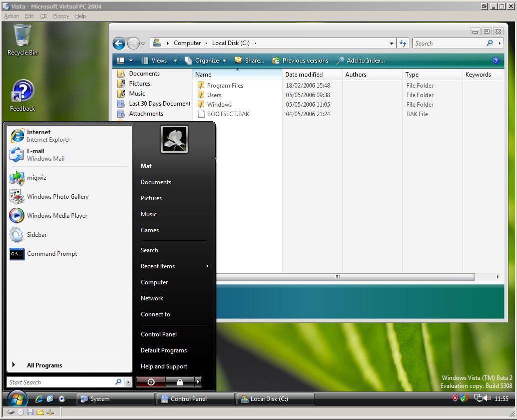Expand the recent pages arrow beside forward button
This screenshot has width=517, height=420.
click(x=143, y=43)
